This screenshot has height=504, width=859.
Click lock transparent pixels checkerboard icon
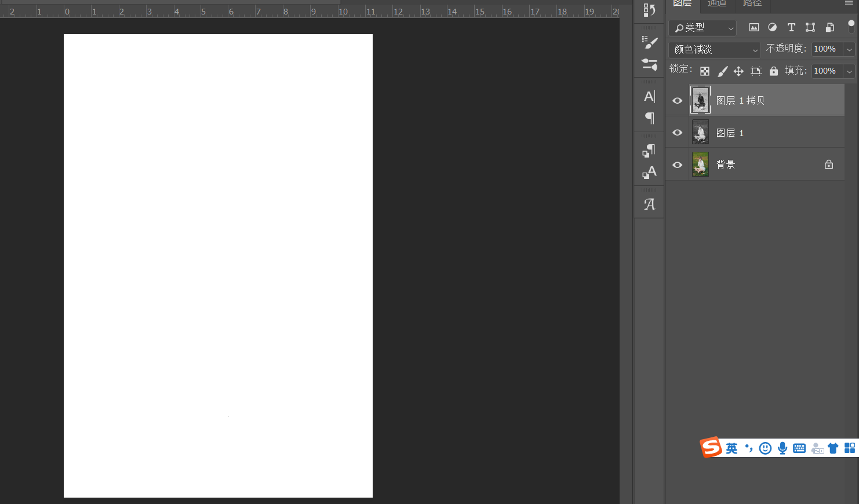click(x=705, y=71)
